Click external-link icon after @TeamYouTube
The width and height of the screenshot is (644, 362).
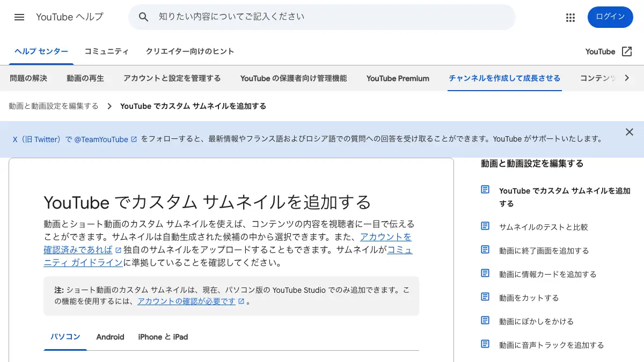(x=134, y=139)
